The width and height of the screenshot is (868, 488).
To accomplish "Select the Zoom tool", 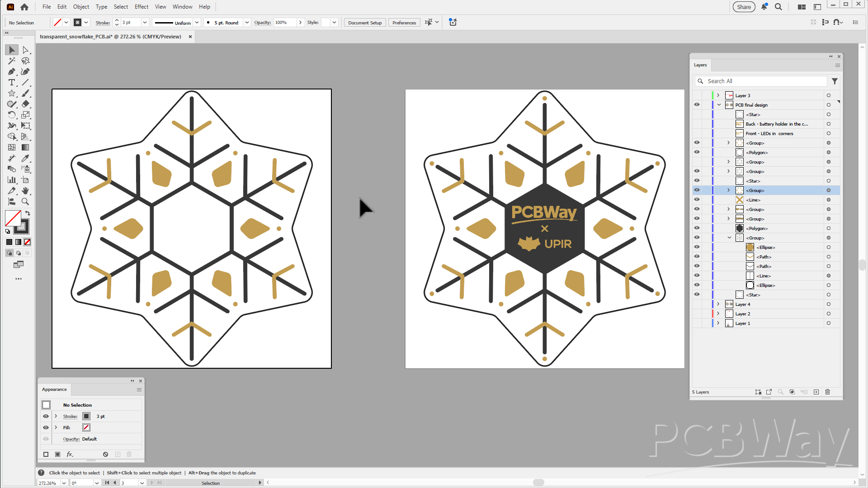I will tap(25, 202).
